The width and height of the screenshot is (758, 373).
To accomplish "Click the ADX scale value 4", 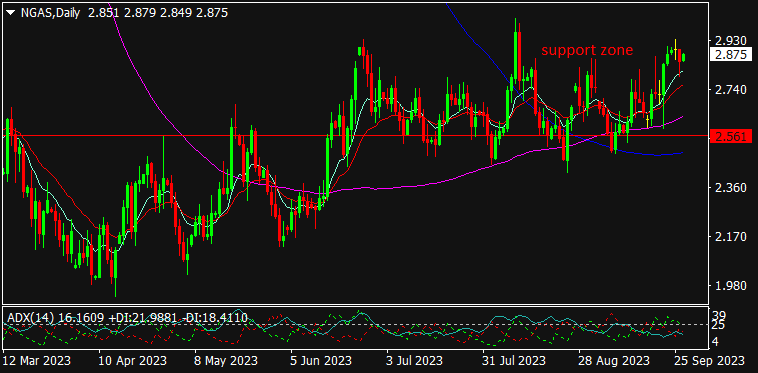I will pyautogui.click(x=716, y=342).
